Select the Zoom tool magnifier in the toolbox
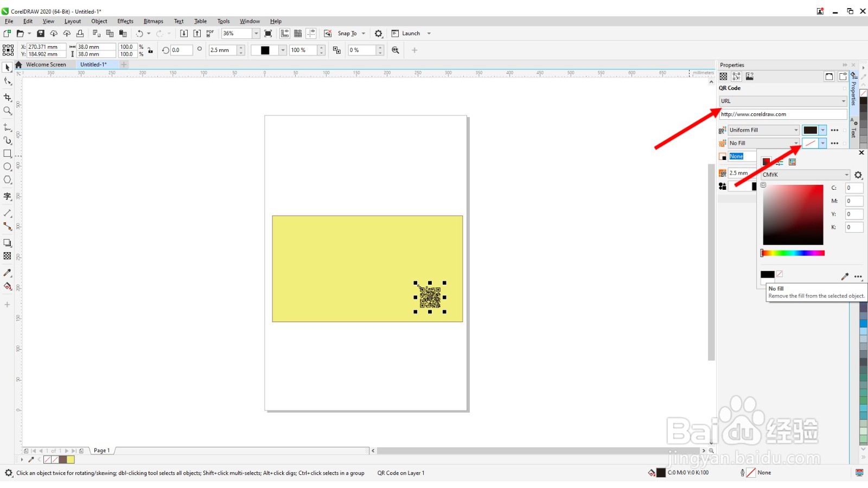Screen dimensions: 868x488 click(x=8, y=111)
